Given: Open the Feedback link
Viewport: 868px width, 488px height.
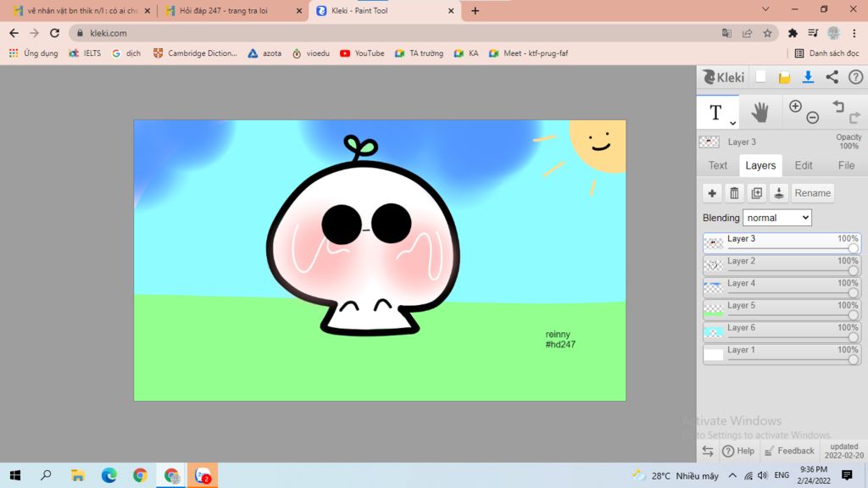Looking at the screenshot, I should click(789, 451).
